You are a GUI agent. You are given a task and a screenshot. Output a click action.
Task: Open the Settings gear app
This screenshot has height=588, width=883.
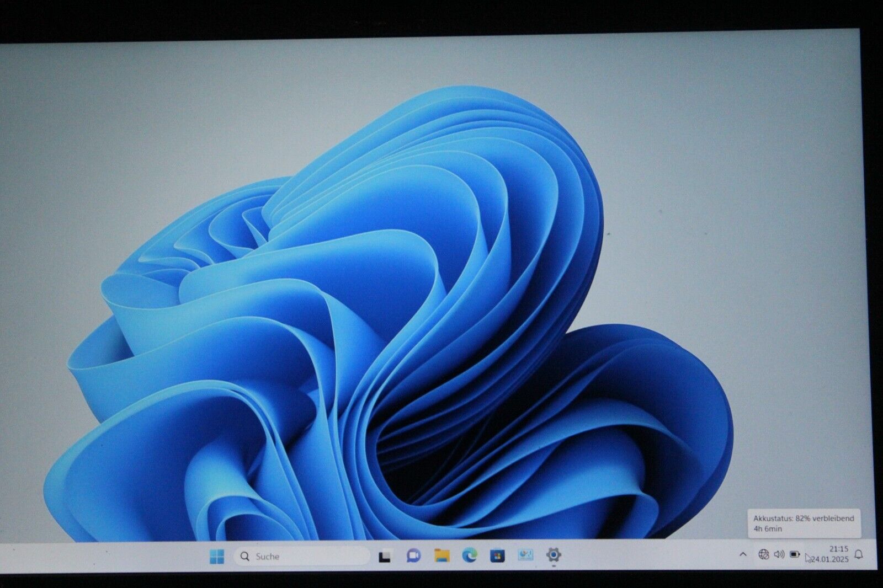(554, 555)
